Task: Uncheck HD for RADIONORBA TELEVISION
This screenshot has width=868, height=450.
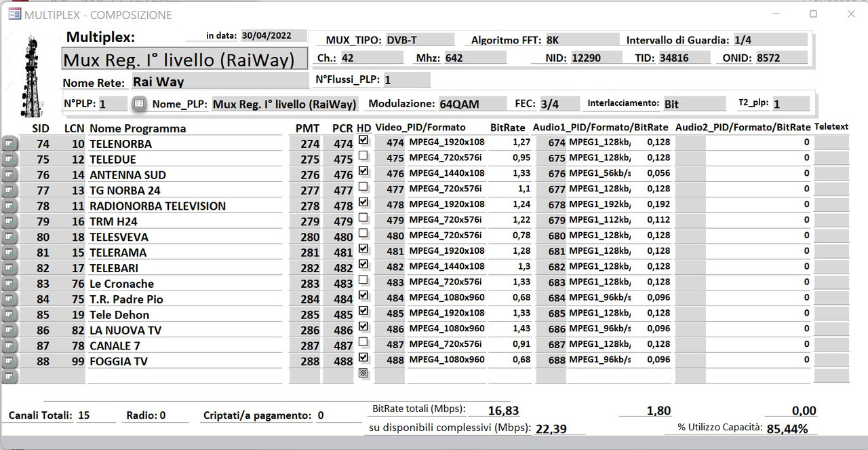Action: click(x=363, y=202)
